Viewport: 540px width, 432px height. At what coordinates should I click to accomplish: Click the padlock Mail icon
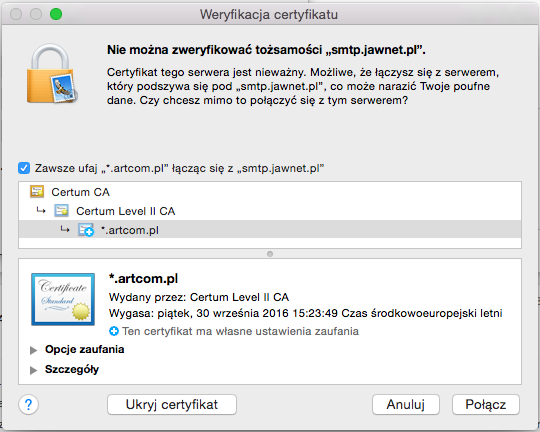point(52,73)
